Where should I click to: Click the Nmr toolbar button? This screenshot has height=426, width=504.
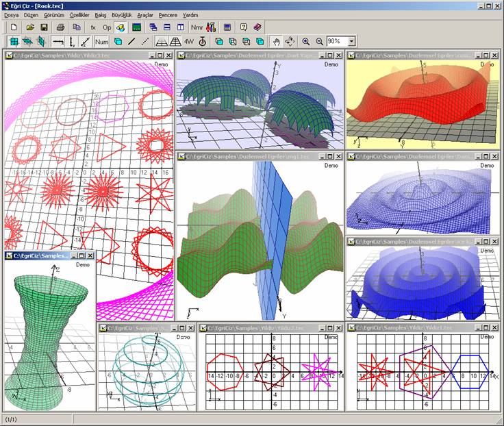(197, 27)
